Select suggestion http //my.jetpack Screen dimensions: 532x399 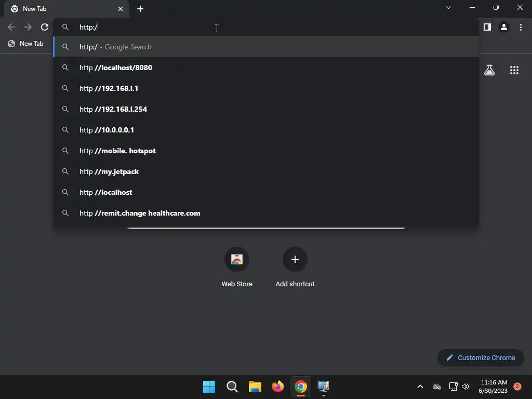pyautogui.click(x=266, y=171)
